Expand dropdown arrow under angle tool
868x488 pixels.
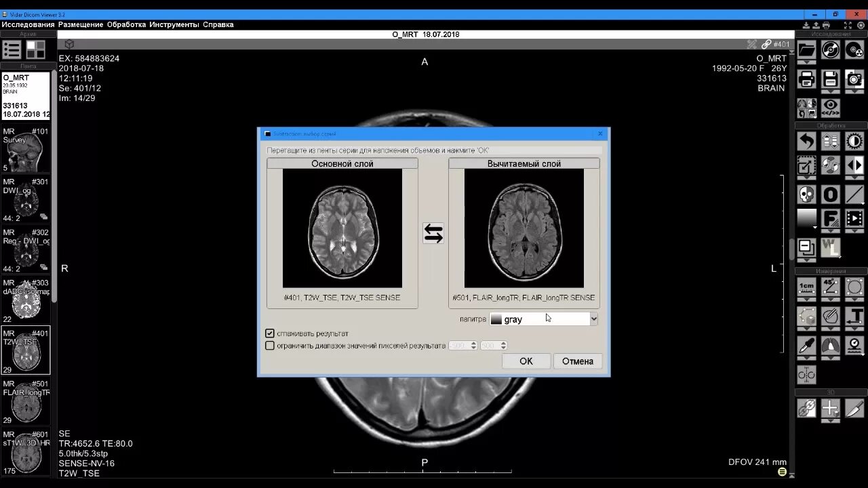[x=831, y=300]
